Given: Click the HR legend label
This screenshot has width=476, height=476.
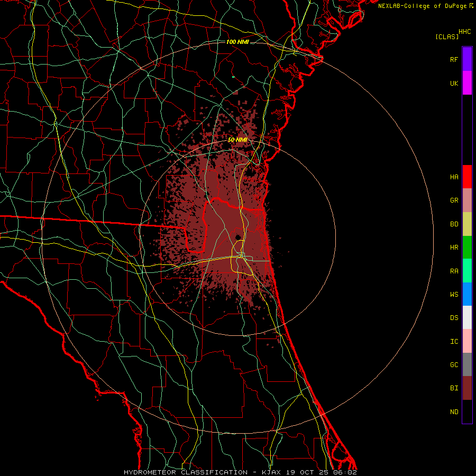Looking at the screenshot, I should (454, 248).
